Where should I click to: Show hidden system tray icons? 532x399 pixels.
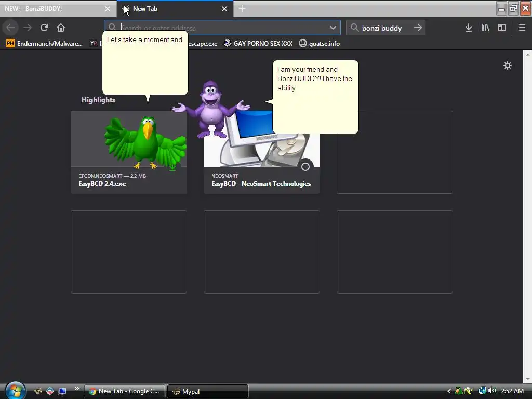coord(449,391)
